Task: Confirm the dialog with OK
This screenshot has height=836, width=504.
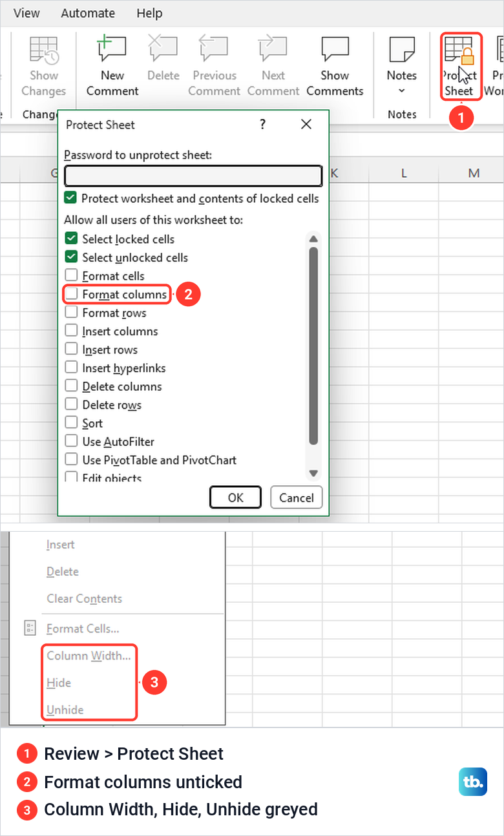Action: [236, 497]
